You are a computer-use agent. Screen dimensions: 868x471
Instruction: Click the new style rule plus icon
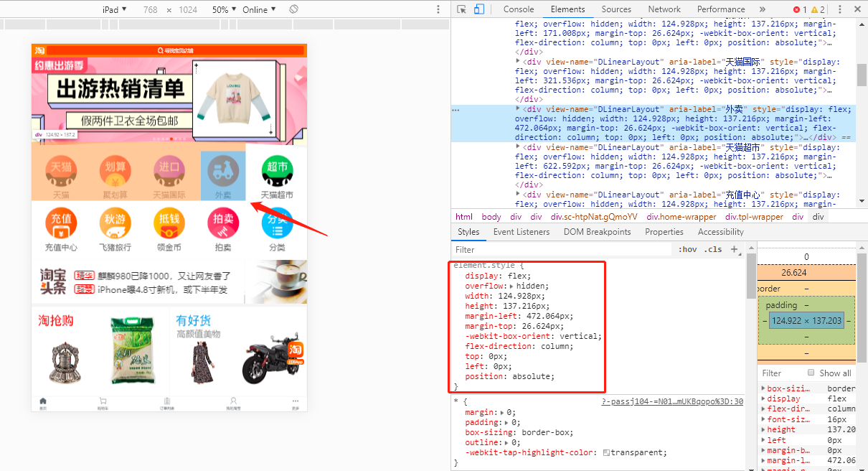point(735,249)
